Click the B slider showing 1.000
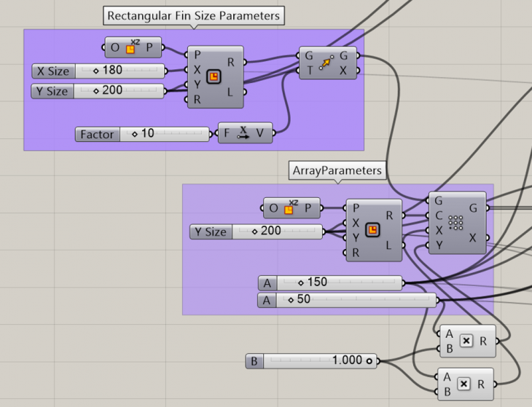 click(321, 360)
